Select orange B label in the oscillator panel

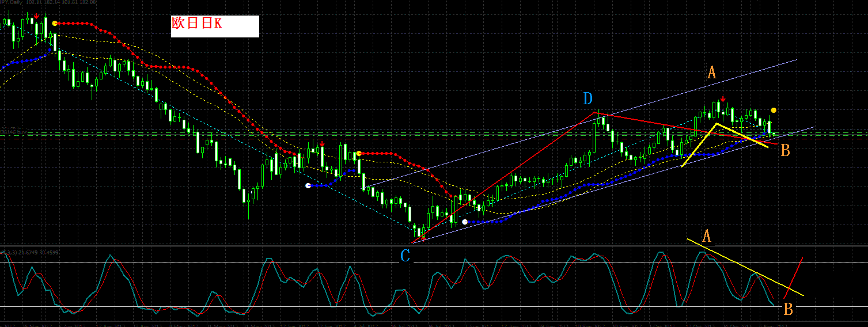click(789, 309)
